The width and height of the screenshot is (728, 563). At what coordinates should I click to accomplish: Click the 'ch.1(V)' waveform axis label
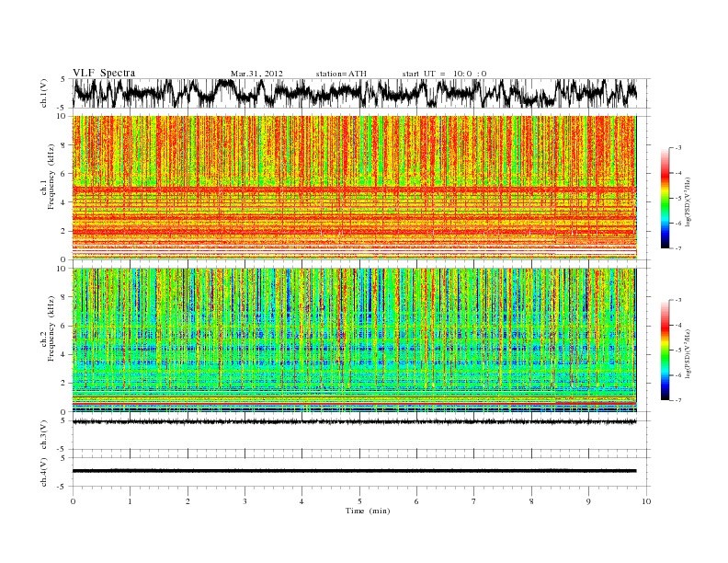44,93
